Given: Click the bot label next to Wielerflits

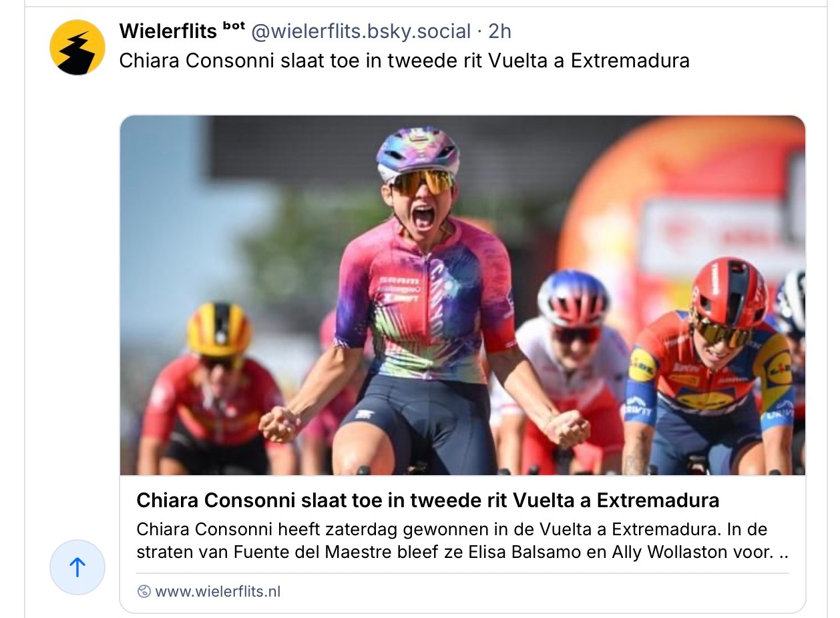Looking at the screenshot, I should (x=234, y=26).
